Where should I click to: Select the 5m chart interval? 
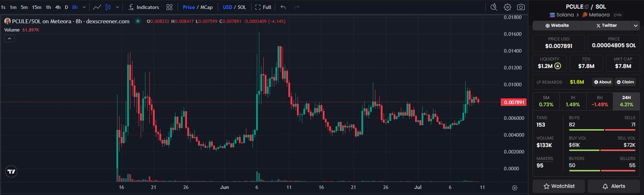click(25, 7)
